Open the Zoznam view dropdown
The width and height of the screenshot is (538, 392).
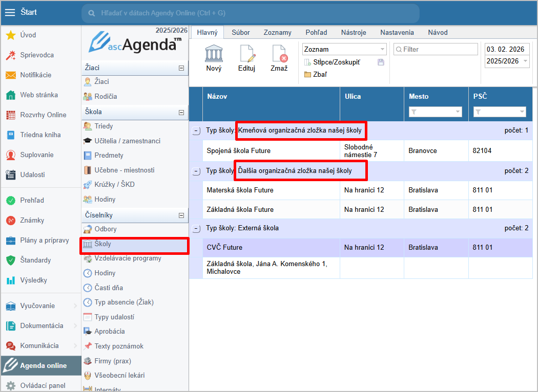pos(382,50)
